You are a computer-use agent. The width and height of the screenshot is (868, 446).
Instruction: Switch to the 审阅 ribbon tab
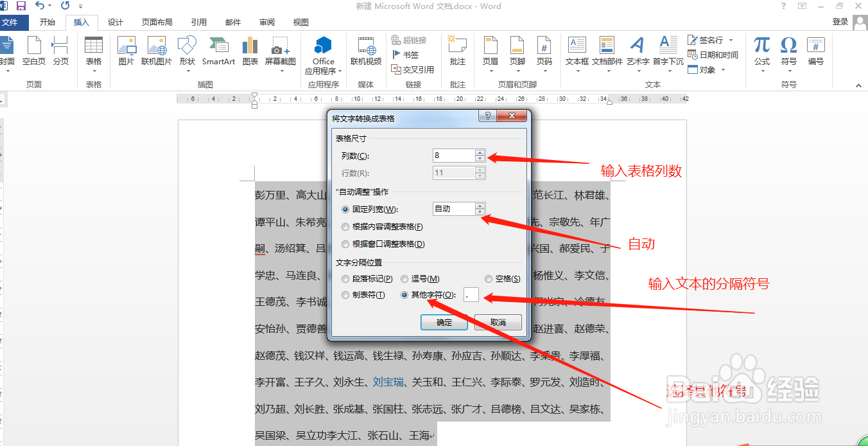point(266,21)
